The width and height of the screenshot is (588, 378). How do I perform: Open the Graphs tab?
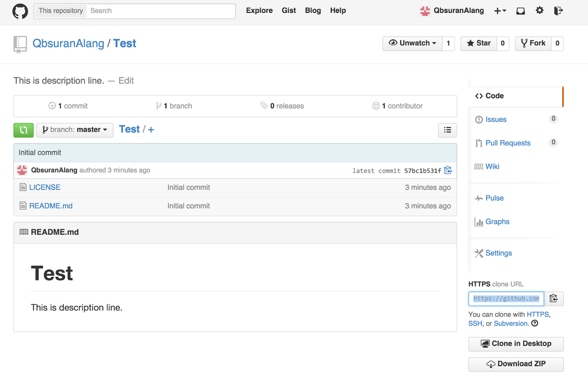[497, 222]
